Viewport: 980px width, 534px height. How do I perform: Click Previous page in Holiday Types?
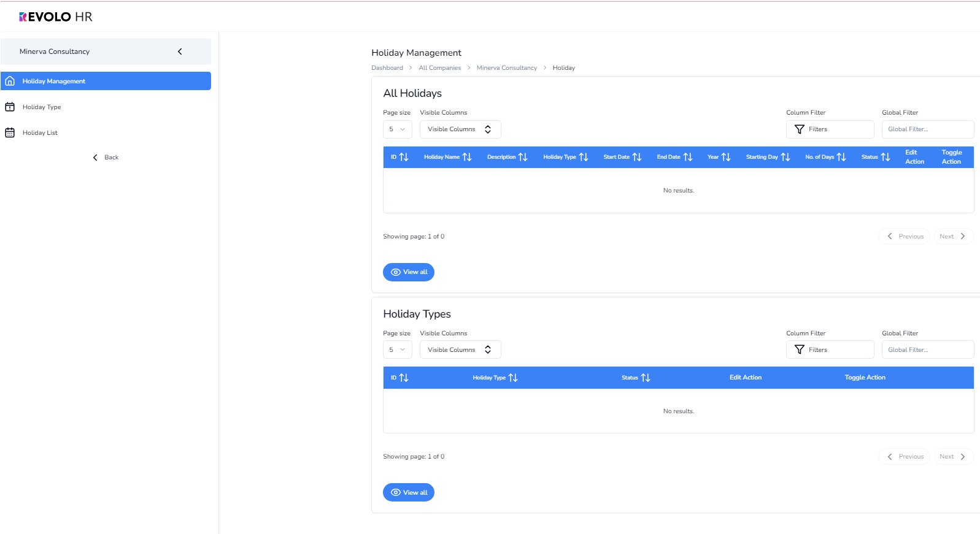coord(905,457)
